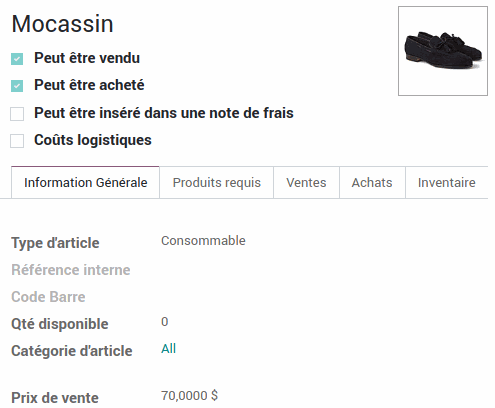Image resolution: width=495 pixels, height=408 pixels.
Task: Select the Achats tab
Action: (372, 182)
